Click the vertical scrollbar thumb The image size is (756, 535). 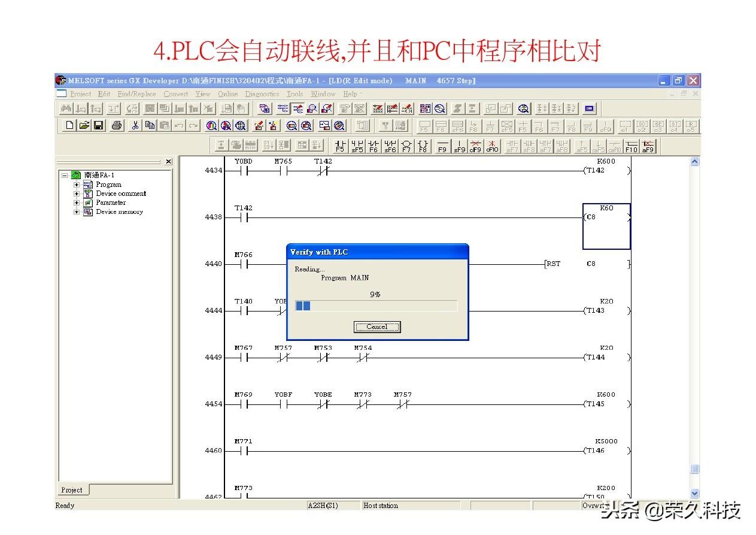694,469
